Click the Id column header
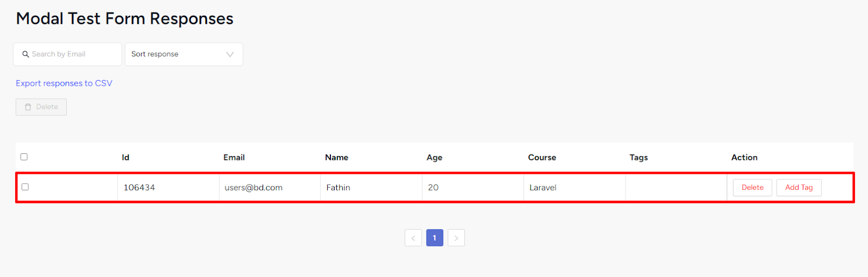This screenshot has width=868, height=277. click(126, 157)
